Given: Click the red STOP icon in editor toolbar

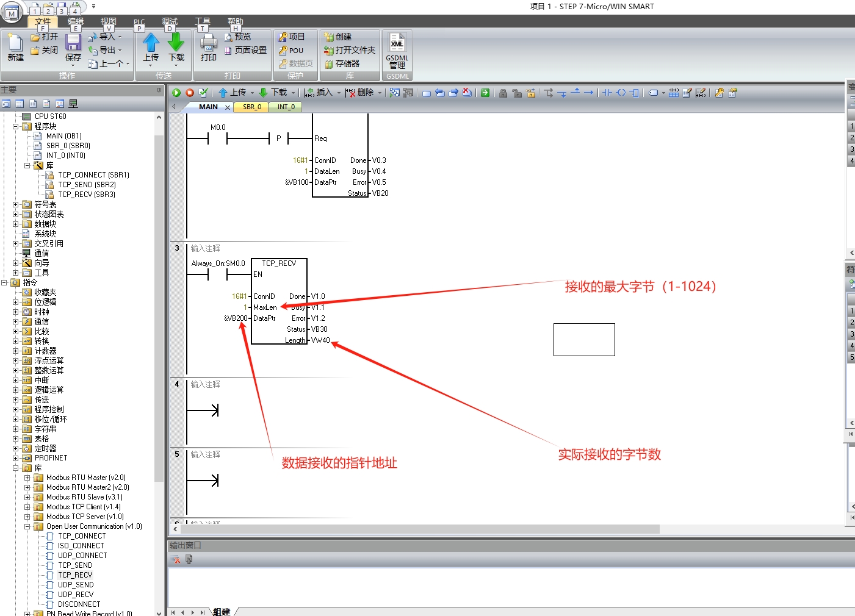Looking at the screenshot, I should point(190,93).
